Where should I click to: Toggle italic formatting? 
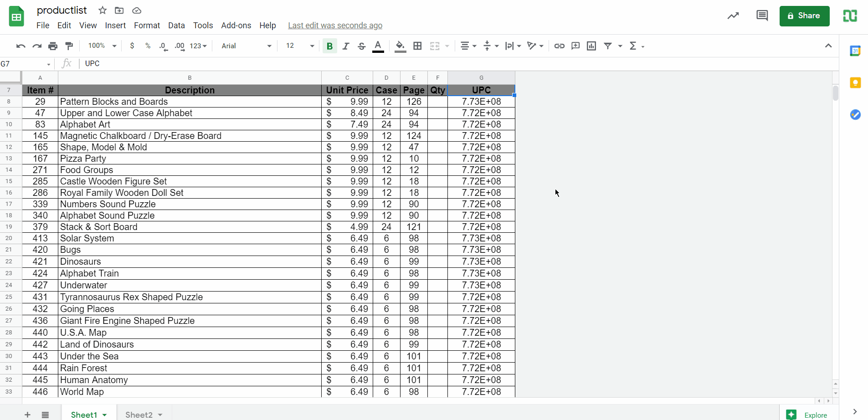(x=346, y=46)
